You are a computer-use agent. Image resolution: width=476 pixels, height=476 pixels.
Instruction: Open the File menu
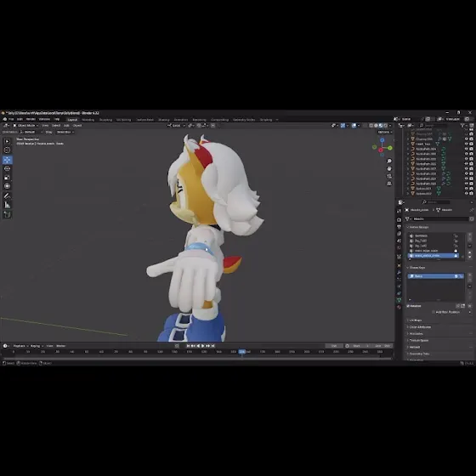[11, 119]
